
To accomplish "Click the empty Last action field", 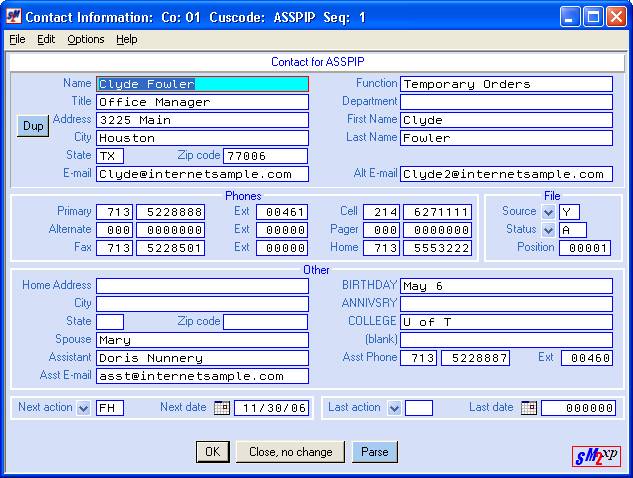I will pyautogui.click(x=419, y=408).
